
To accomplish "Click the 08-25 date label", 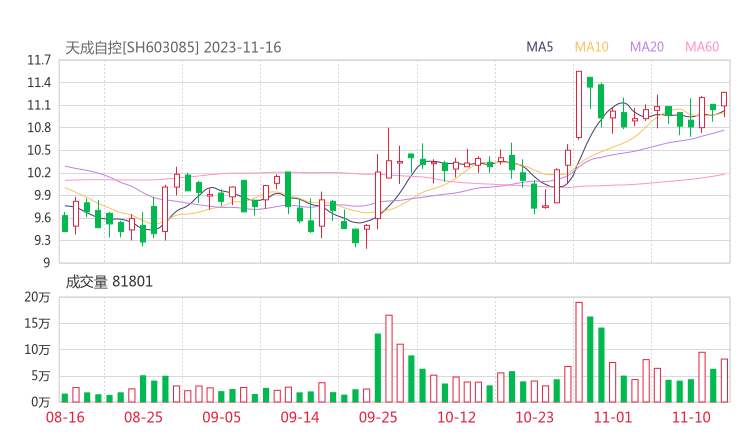I will point(143,418).
